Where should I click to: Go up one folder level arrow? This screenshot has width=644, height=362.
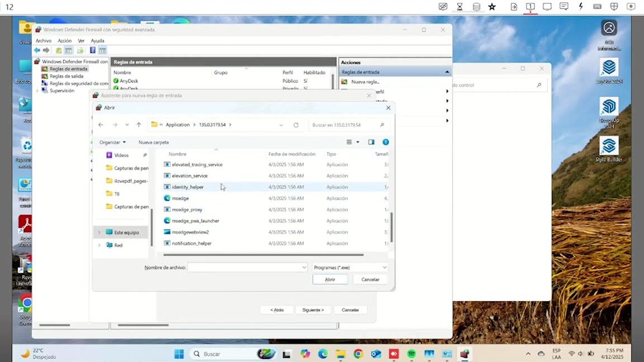tap(139, 125)
